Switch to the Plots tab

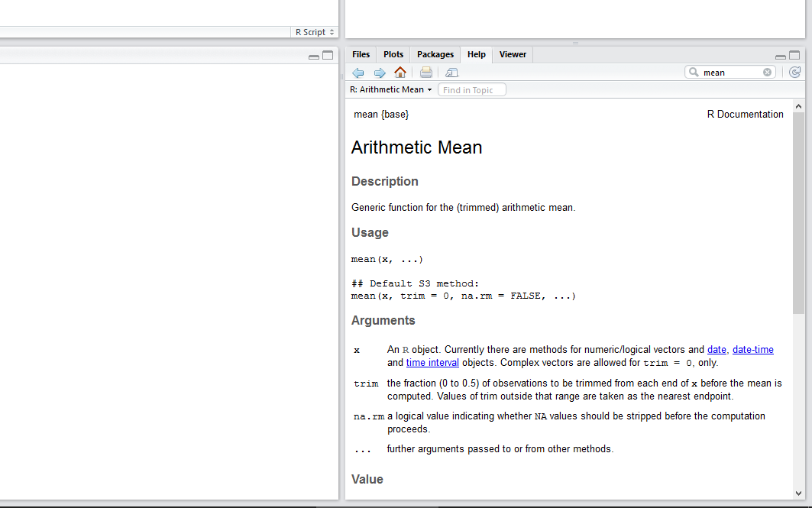coord(393,55)
